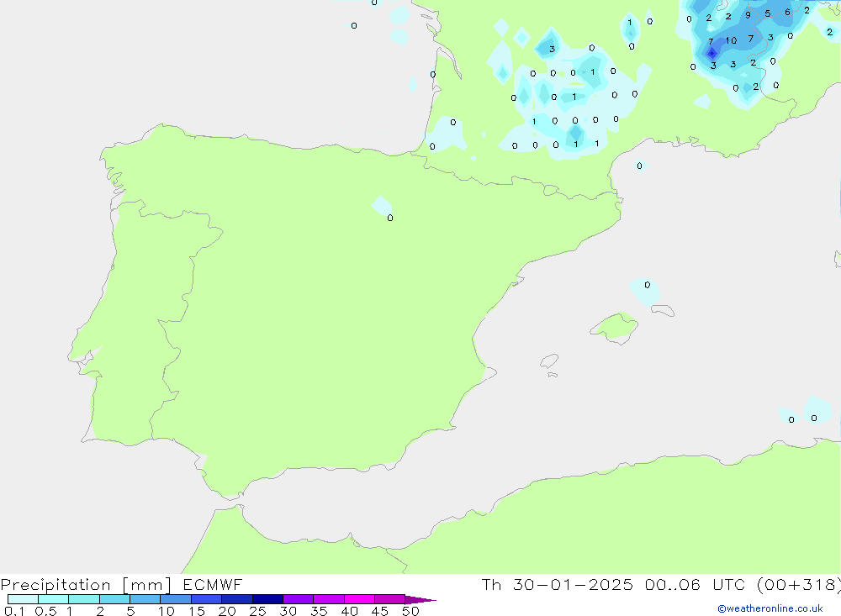
Task: Click the arrow tip beyond 50 on legend
Action: point(421,600)
